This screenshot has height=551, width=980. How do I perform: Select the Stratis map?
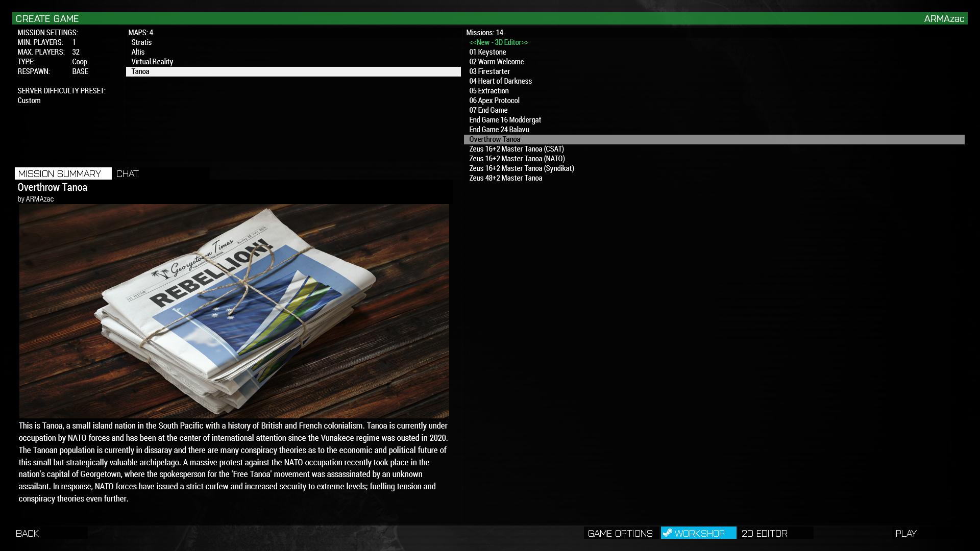click(x=141, y=42)
